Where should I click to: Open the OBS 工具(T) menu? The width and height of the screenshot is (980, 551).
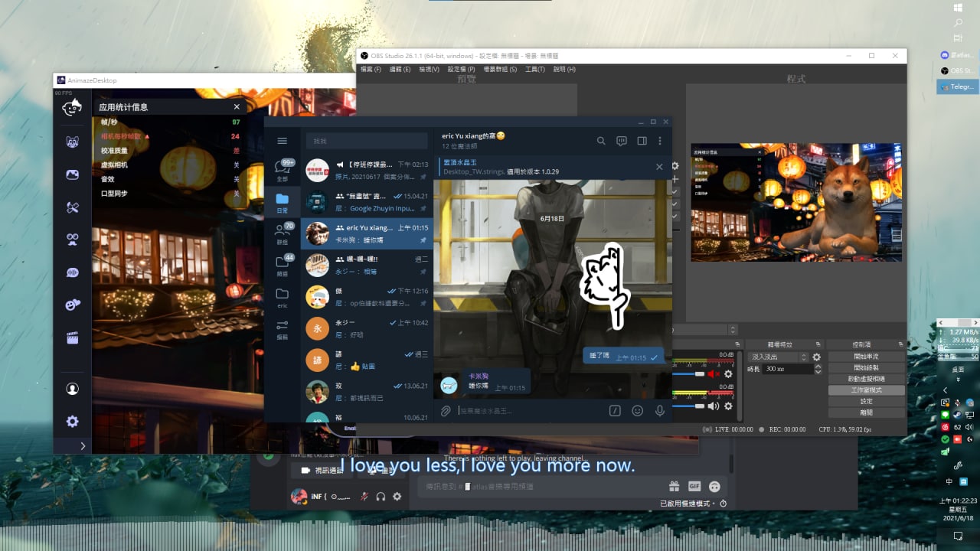(535, 70)
